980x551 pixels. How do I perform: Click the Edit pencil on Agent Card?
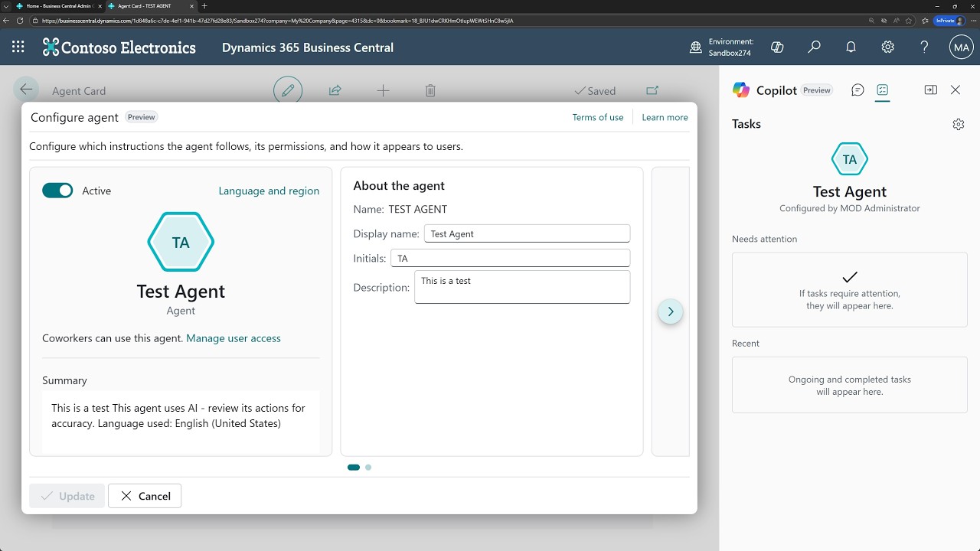click(x=288, y=90)
